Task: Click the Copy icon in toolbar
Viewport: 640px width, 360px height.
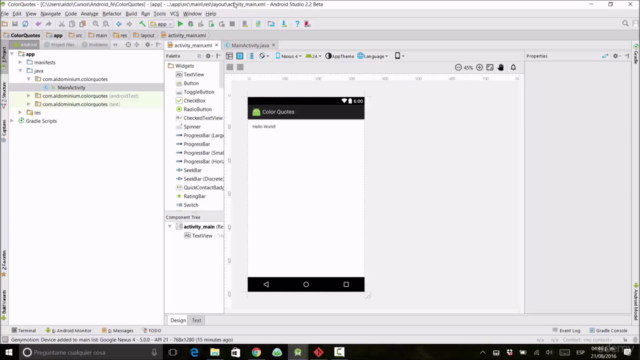Action: [72, 24]
